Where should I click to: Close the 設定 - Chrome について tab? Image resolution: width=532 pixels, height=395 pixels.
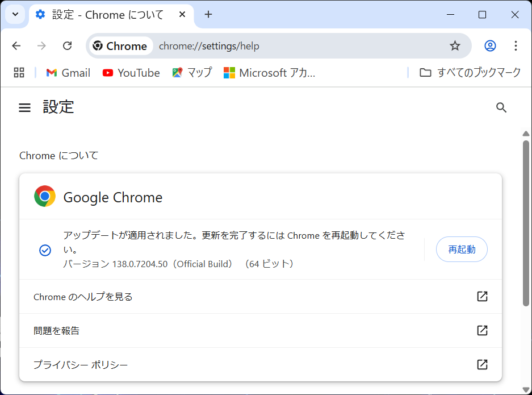point(182,15)
